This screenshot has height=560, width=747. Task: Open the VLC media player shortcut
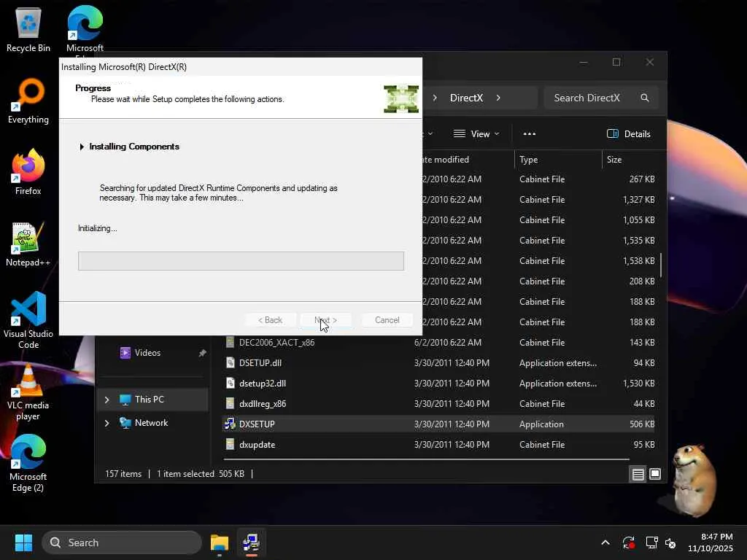point(28,392)
